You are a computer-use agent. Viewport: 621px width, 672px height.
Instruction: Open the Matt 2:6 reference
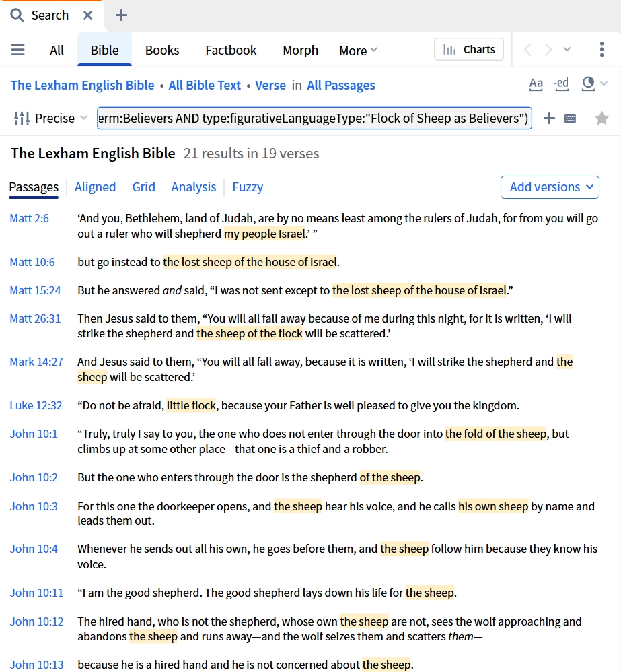click(29, 219)
